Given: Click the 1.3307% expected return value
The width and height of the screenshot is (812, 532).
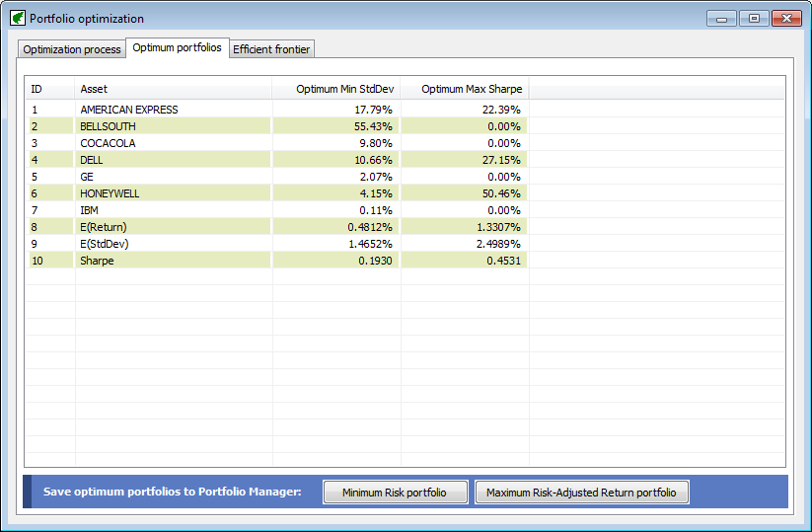Looking at the screenshot, I should pos(498,227).
